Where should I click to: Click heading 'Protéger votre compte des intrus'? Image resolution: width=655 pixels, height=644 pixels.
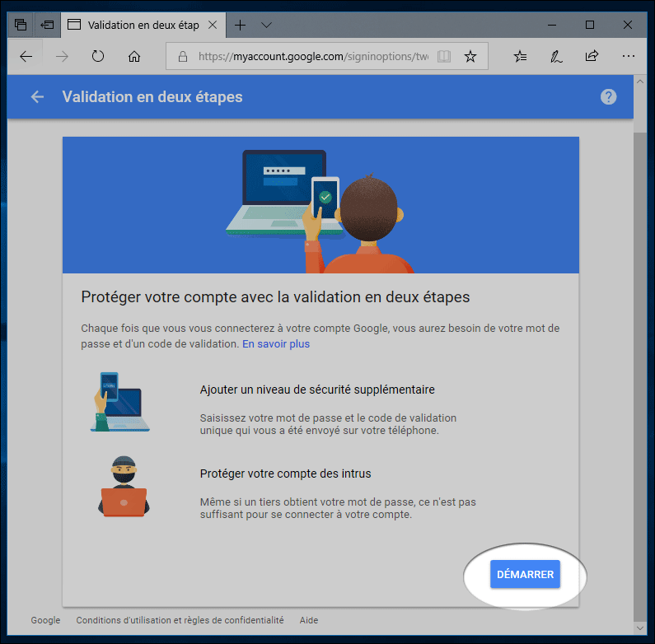tap(285, 474)
